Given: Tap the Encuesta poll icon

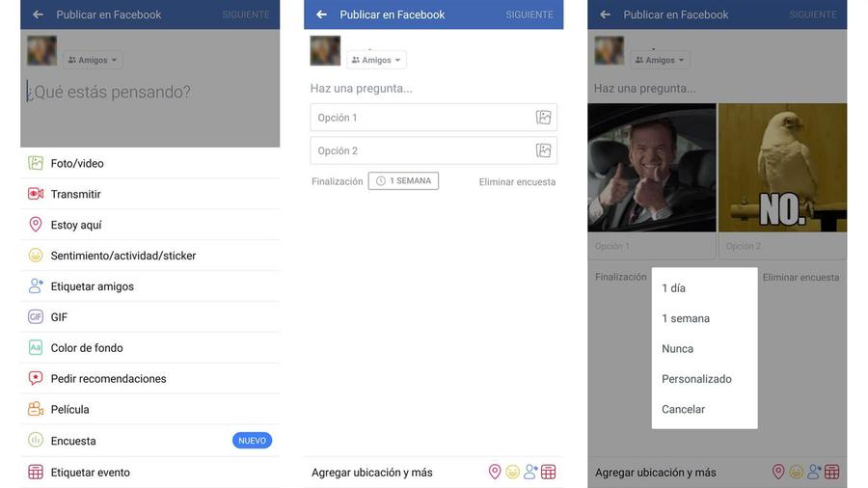Looking at the screenshot, I should 36,441.
